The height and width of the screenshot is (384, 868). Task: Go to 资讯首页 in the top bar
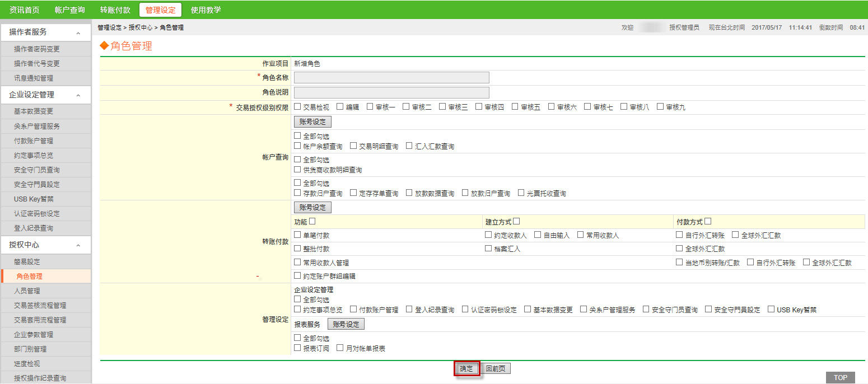pos(25,10)
